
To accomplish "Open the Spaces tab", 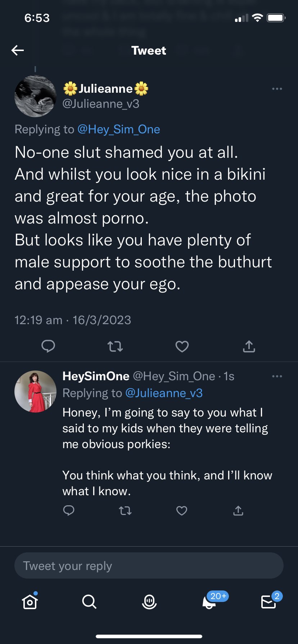I will point(149,601).
